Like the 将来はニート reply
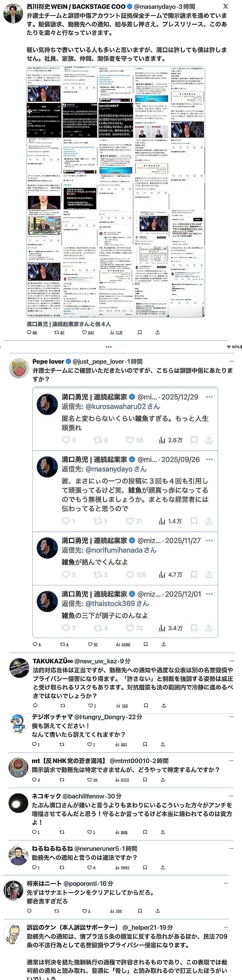Screen dimensions: 242x980 (84, 911)
